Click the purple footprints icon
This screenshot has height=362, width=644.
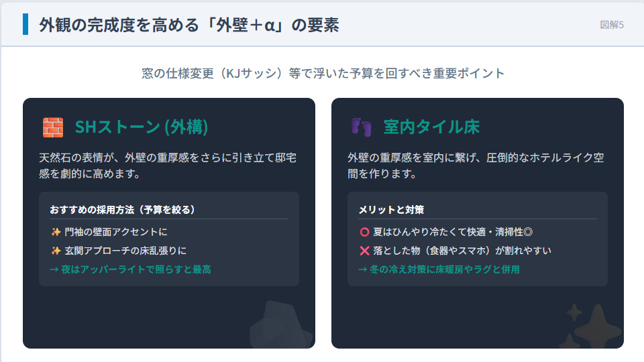click(362, 127)
